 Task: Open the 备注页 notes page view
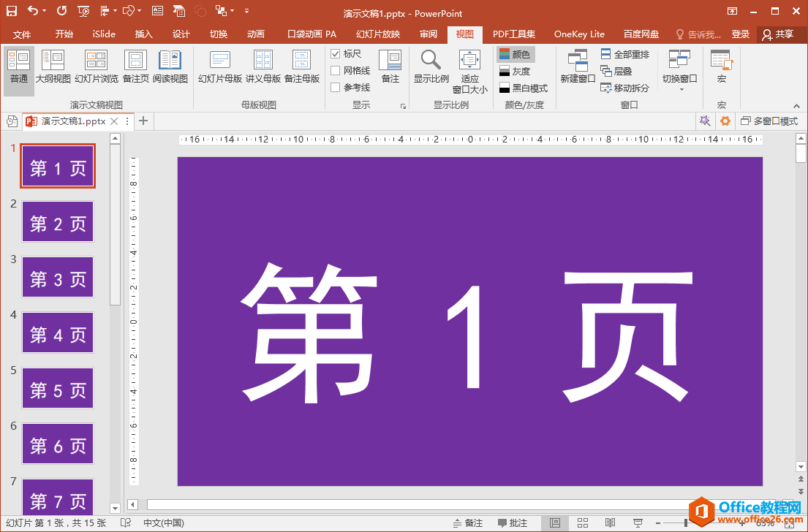pos(135,66)
